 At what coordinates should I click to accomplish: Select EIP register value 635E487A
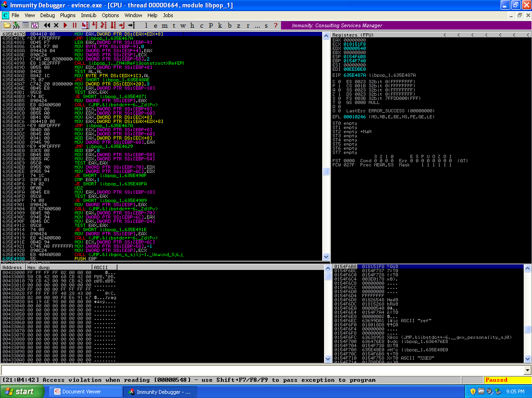tap(355, 75)
